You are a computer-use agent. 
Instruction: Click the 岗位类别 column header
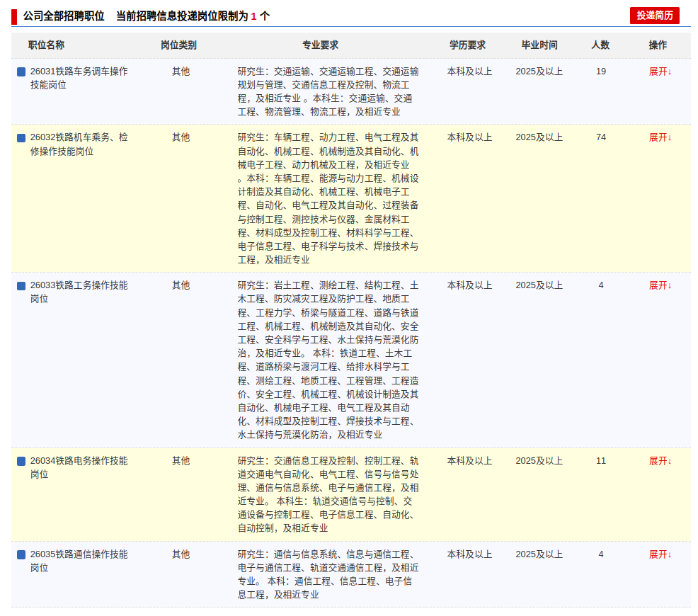click(x=178, y=45)
